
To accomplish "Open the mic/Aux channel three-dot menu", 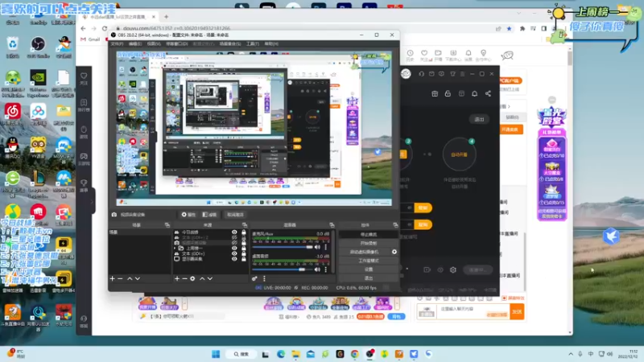I will click(326, 247).
